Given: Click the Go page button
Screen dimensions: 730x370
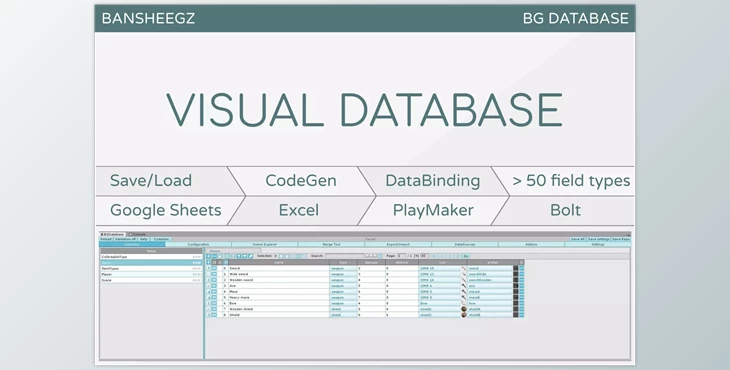Looking at the screenshot, I should 466,256.
